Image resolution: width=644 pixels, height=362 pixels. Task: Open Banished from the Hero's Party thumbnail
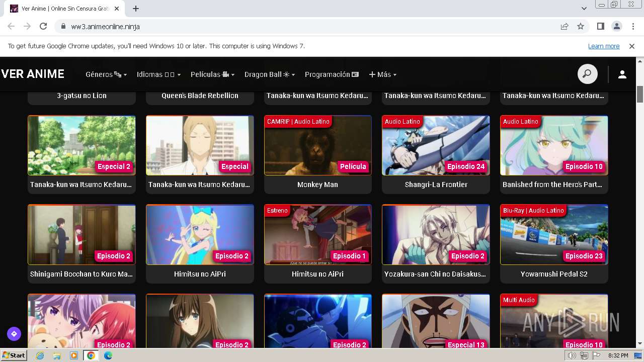554,145
